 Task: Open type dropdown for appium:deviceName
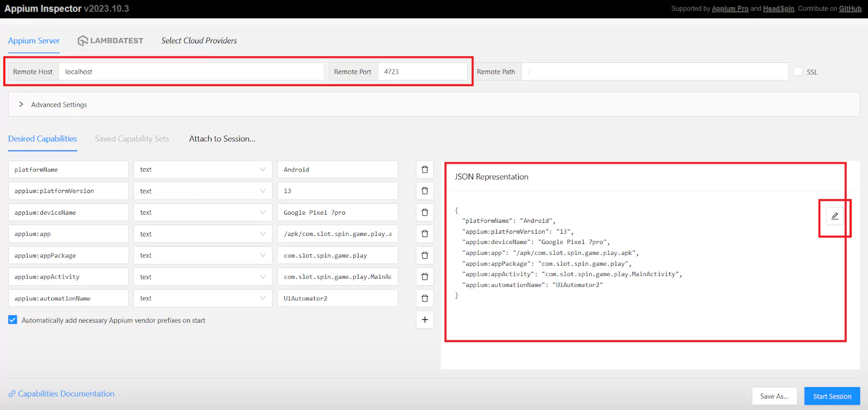203,212
